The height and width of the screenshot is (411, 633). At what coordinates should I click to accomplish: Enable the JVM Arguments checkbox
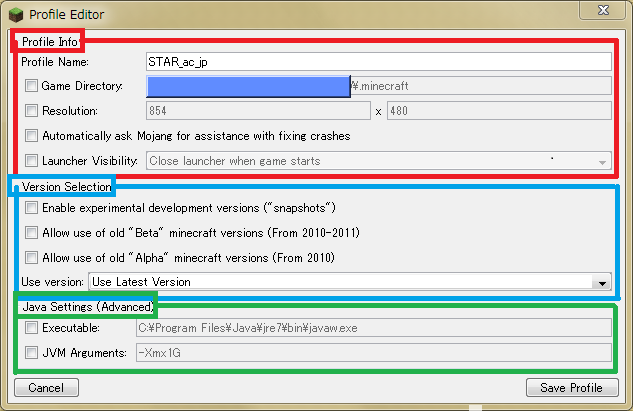tap(32, 352)
